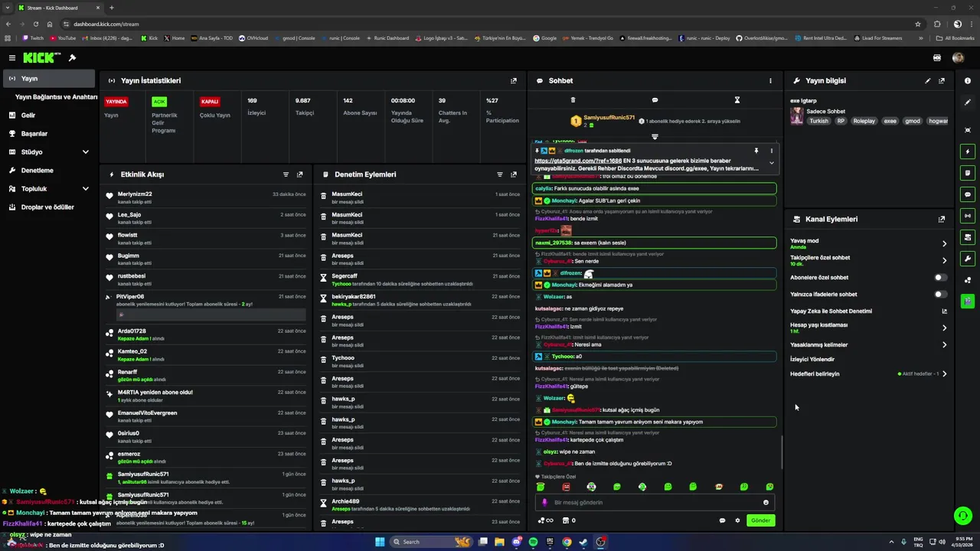Click the wrench icon in right sidebar
This screenshot has height=551, width=980.
point(968,259)
